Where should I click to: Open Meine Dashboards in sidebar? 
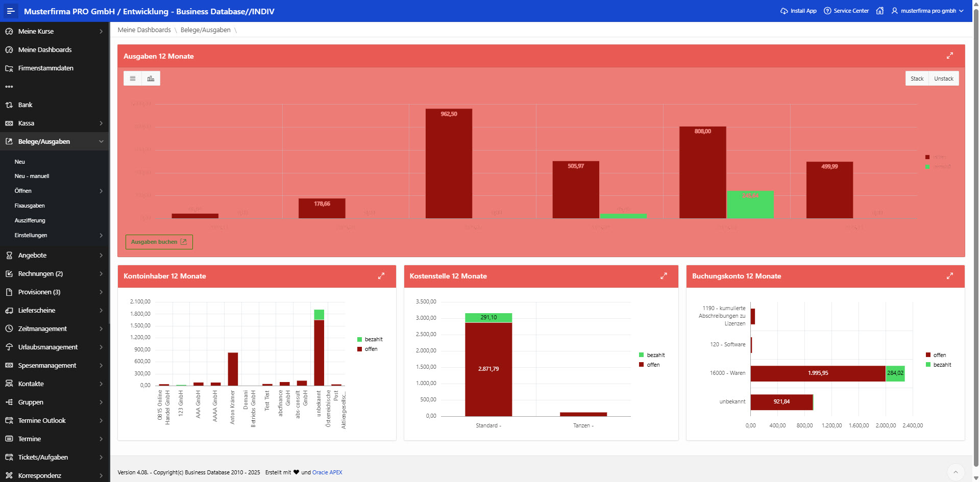pyautogui.click(x=45, y=49)
